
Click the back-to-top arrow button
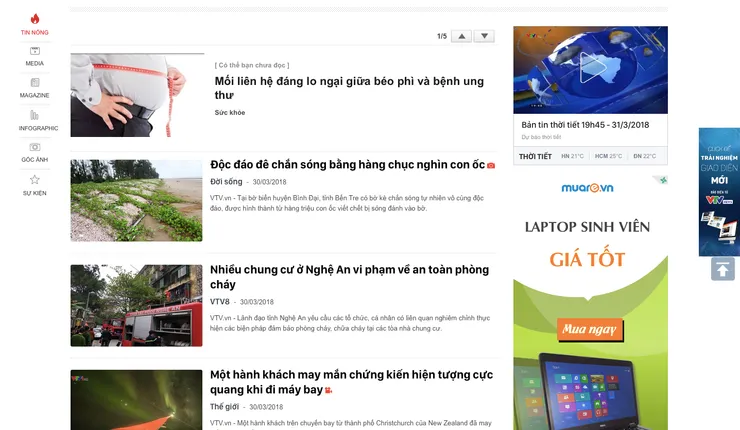(x=723, y=269)
